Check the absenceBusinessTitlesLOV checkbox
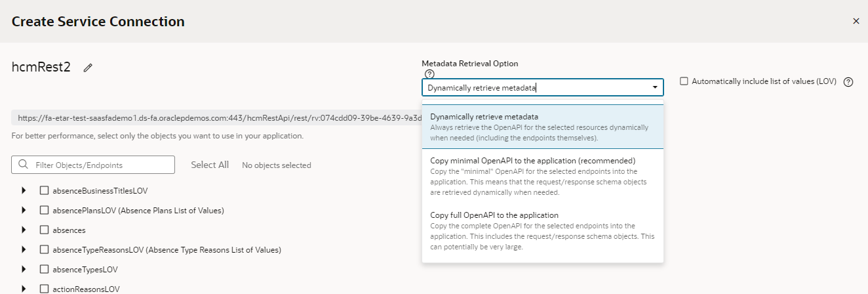 tap(45, 191)
